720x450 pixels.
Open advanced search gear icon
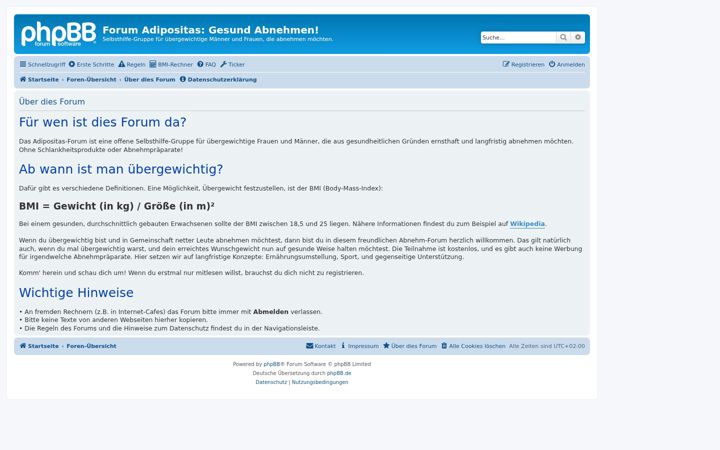578,38
